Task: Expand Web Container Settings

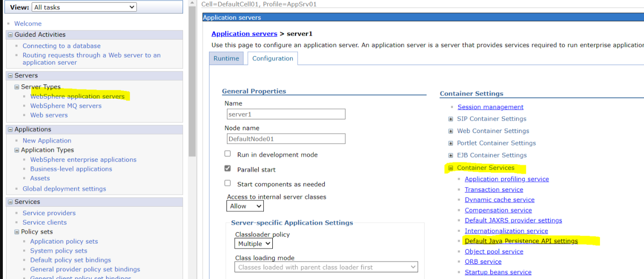Action: coord(450,131)
